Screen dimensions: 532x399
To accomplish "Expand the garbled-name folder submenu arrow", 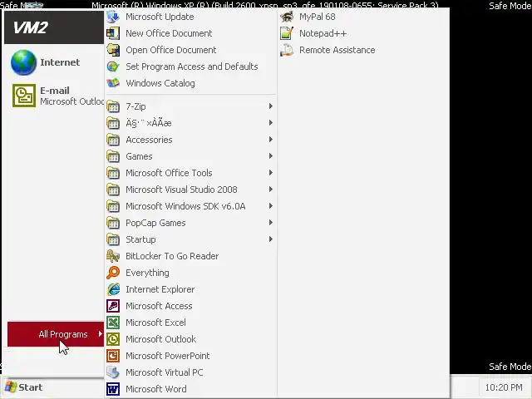I will [270, 123].
